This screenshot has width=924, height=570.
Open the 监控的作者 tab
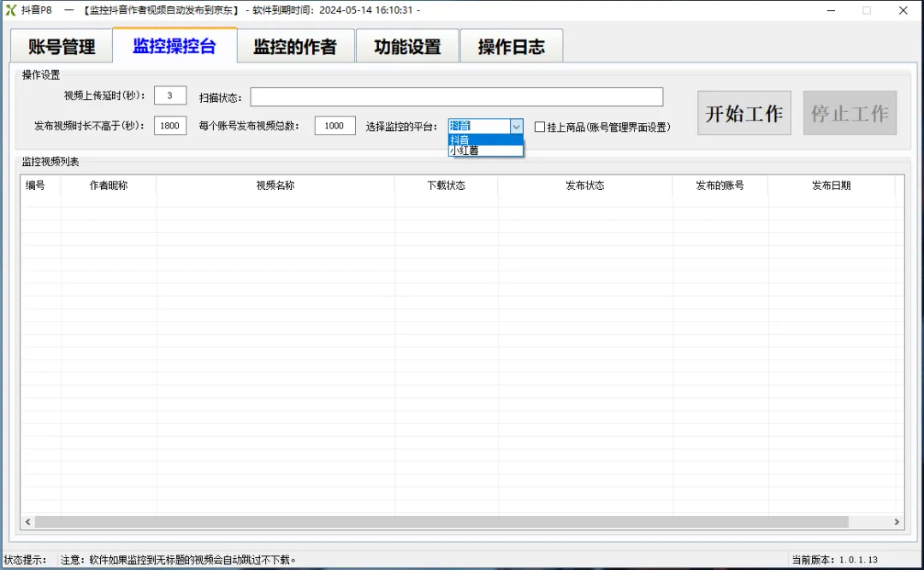(x=295, y=46)
